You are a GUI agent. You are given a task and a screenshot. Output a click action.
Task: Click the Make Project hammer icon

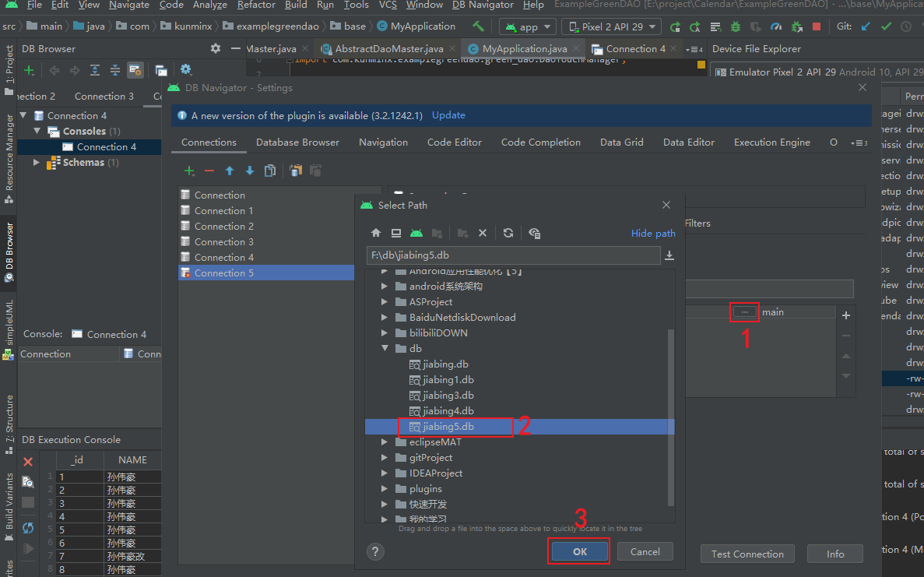[478, 26]
